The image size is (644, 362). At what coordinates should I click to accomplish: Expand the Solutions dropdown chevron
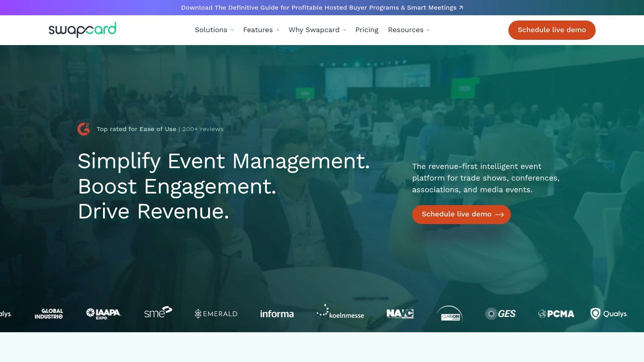point(232,30)
